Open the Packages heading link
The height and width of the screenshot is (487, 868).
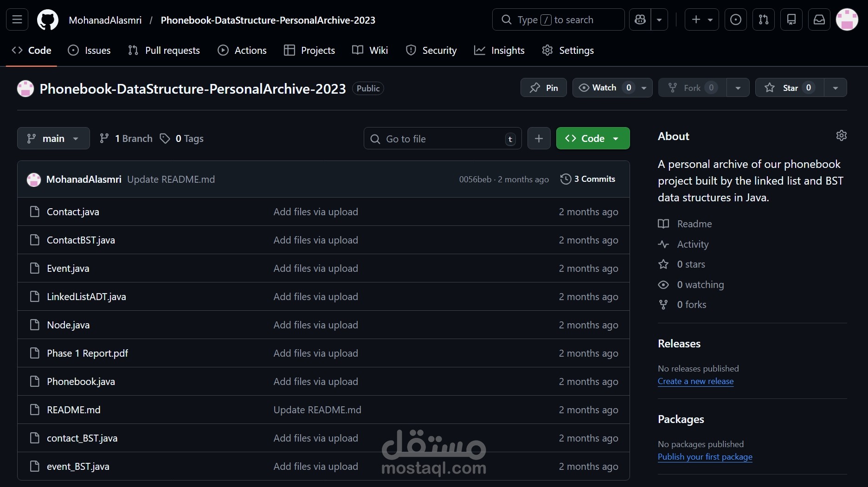pos(681,419)
